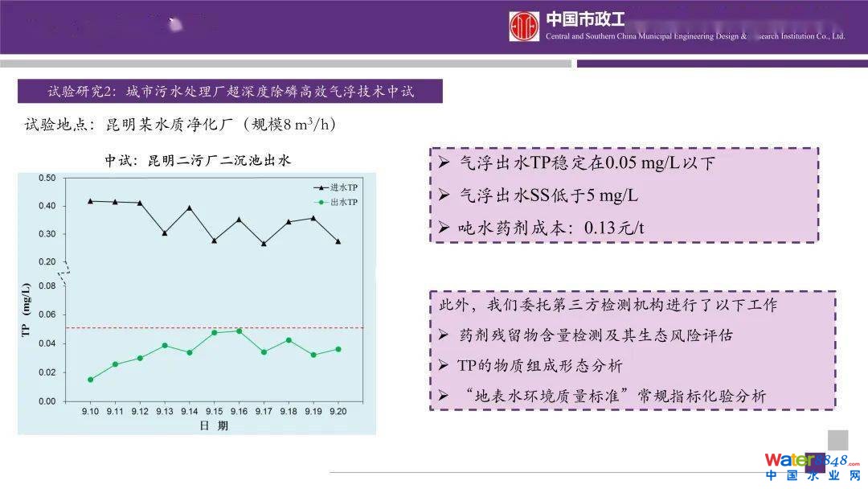Screen dimensions: 868x489
Task: Click the gray square in bottom-right corner
Action: tap(837, 439)
